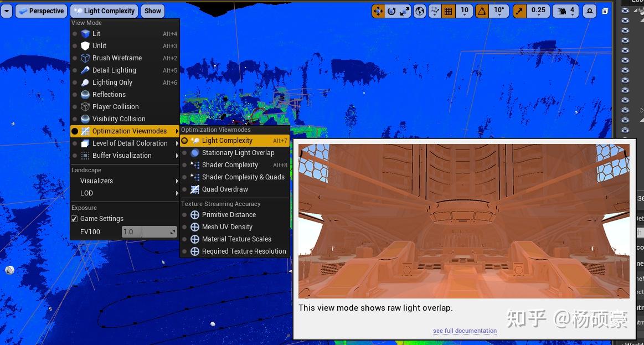The image size is (644, 345).
Task: Select the Visibility Collision view mode
Action: coord(125,119)
